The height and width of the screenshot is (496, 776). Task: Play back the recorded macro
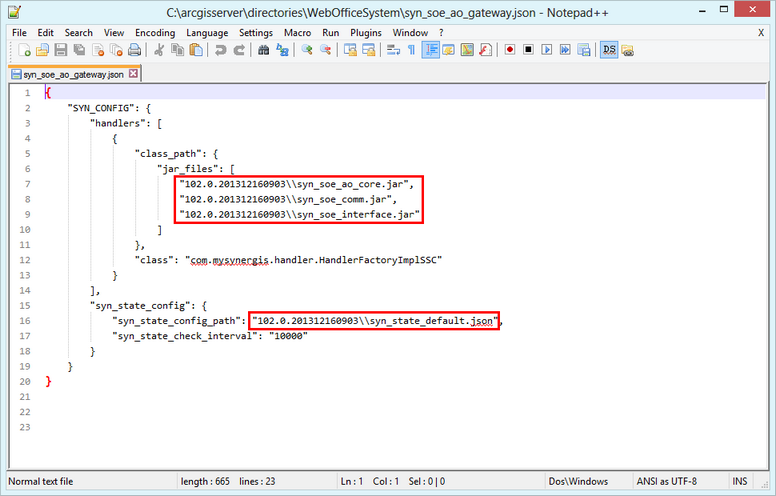pos(547,50)
